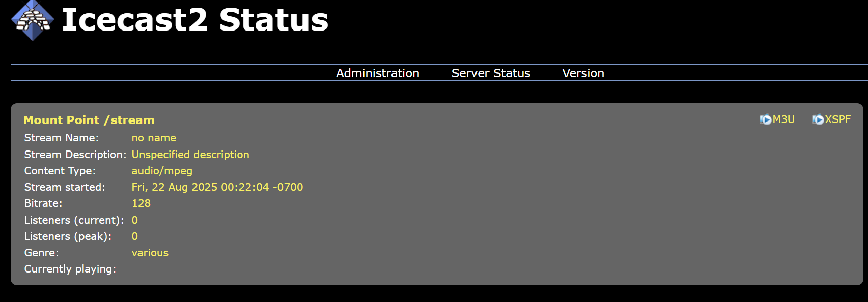Click the M3U playlist play icon
868x302 pixels.
click(x=765, y=119)
